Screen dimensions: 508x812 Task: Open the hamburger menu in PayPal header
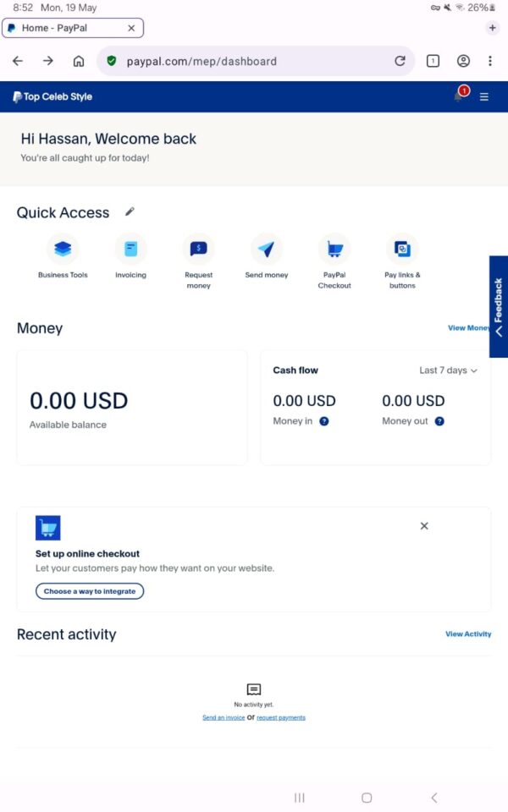pyautogui.click(x=484, y=96)
